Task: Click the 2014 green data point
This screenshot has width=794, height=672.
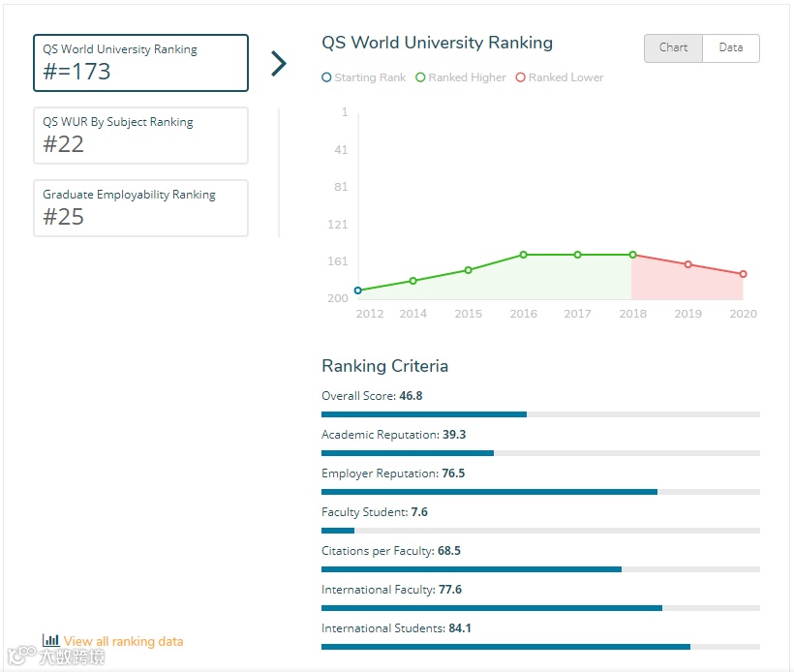Action: coord(413,281)
